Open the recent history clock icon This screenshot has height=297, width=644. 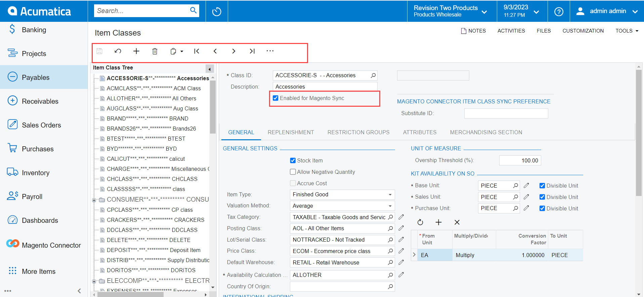(x=217, y=11)
